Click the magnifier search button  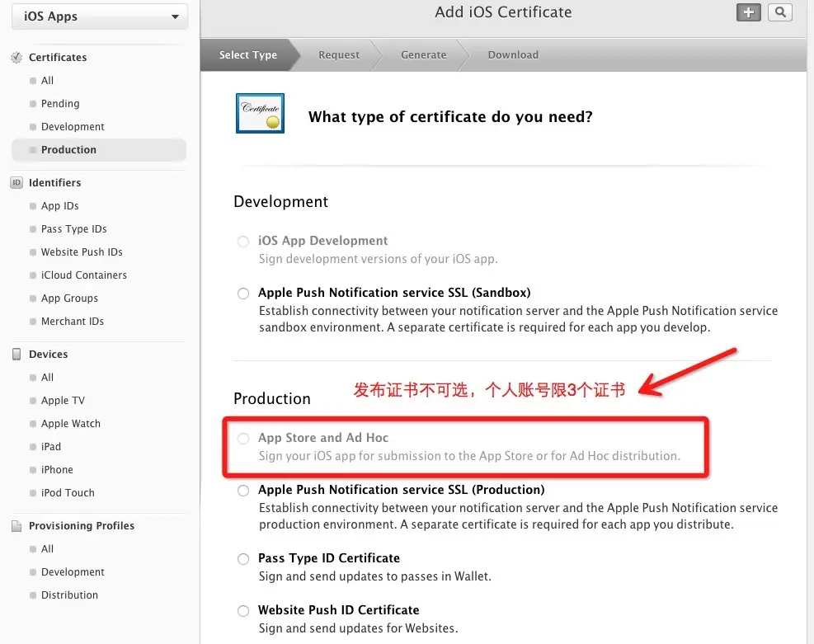[x=779, y=12]
